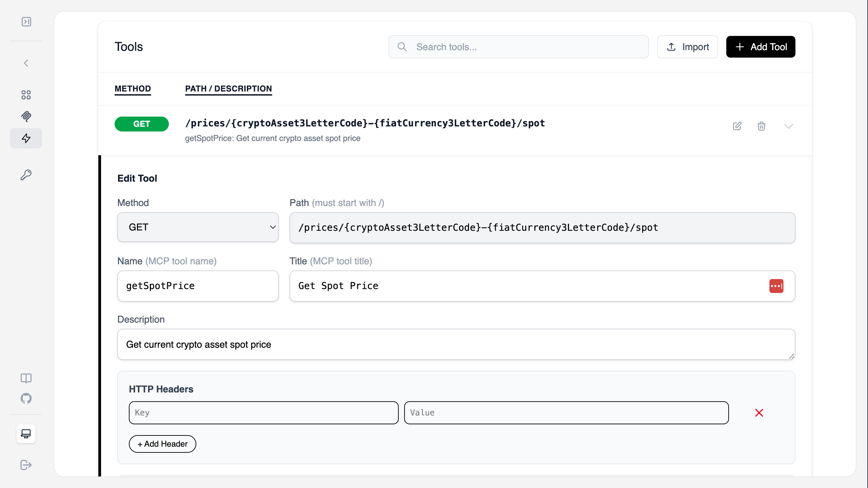The height and width of the screenshot is (488, 868).
Task: Click the Add Tool button
Action: tap(761, 47)
